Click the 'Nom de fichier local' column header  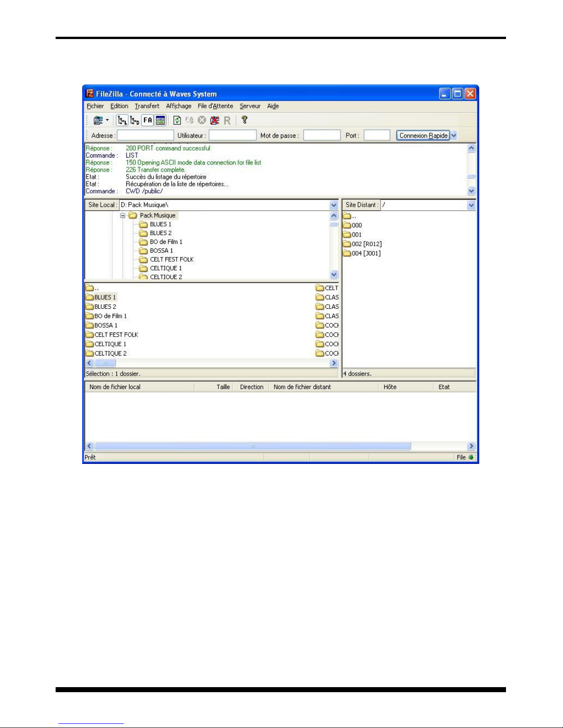tap(140, 387)
